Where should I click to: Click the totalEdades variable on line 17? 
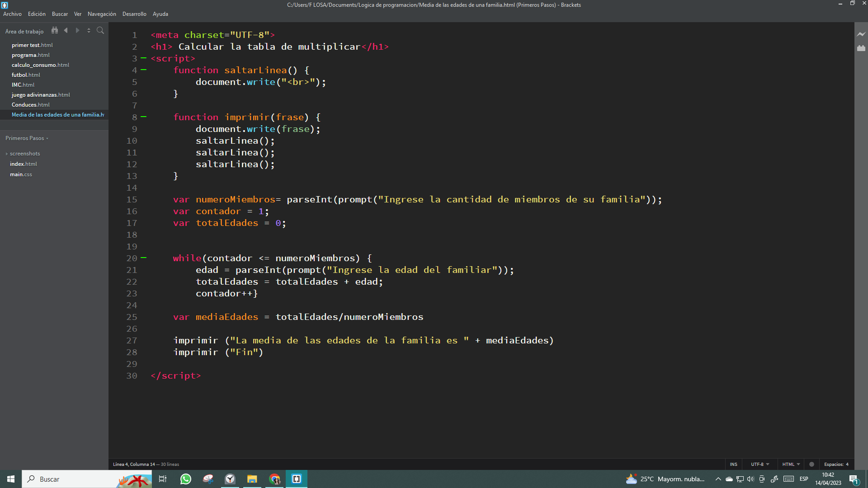pos(227,223)
